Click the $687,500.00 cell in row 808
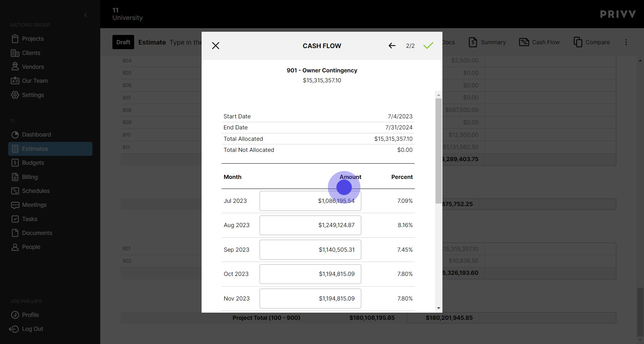The image size is (644, 344). 461,110
